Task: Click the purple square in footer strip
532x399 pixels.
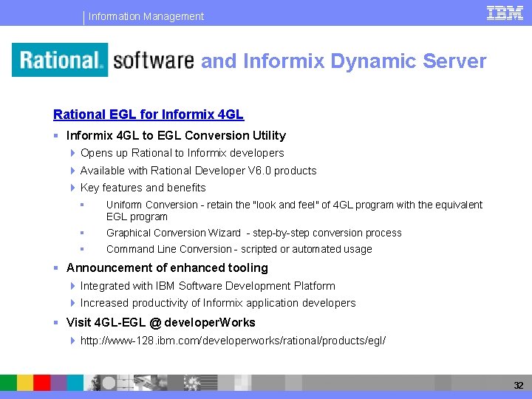Action: [x=58, y=383]
